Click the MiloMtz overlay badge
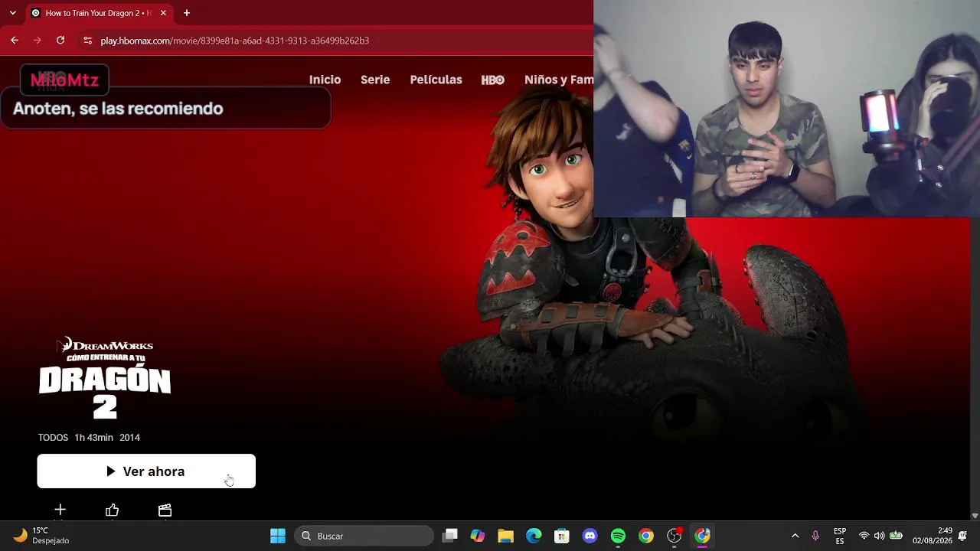The image size is (980, 551). tap(64, 80)
